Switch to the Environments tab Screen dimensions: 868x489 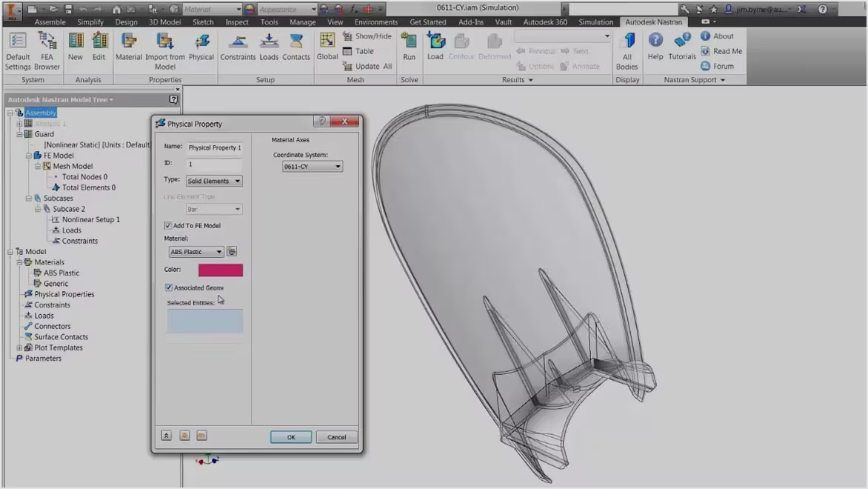[x=376, y=22]
